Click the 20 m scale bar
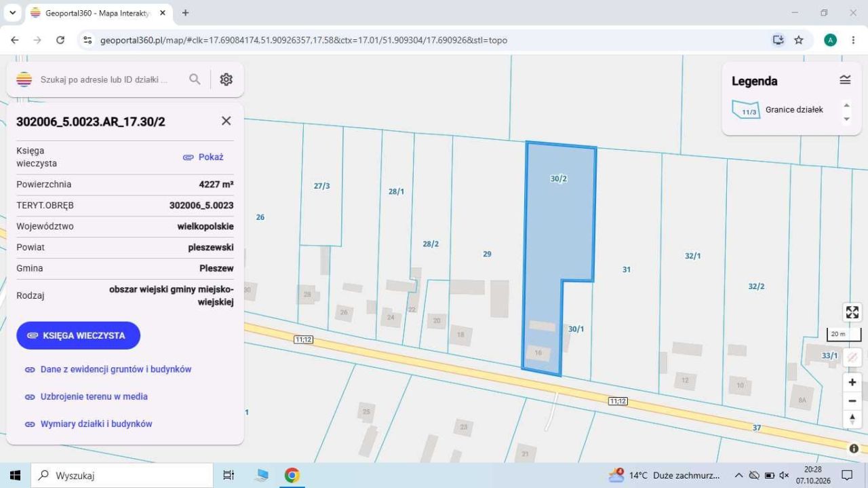 point(843,334)
